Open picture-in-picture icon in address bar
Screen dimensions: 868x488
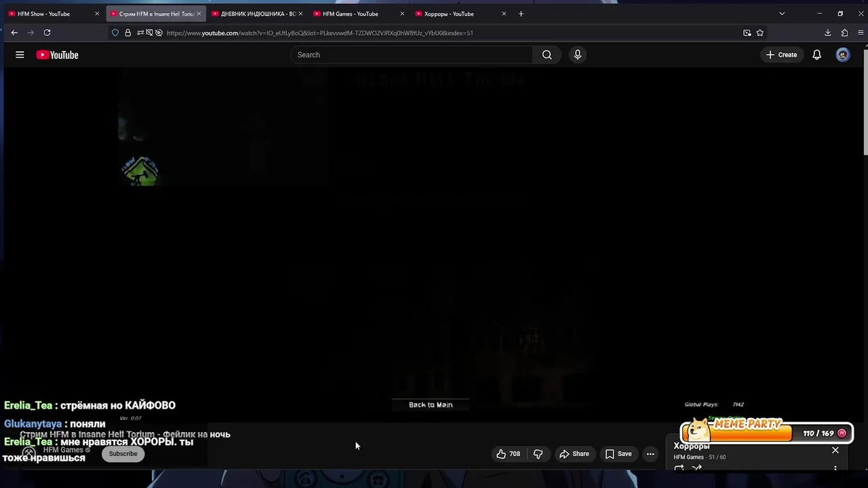tap(747, 33)
